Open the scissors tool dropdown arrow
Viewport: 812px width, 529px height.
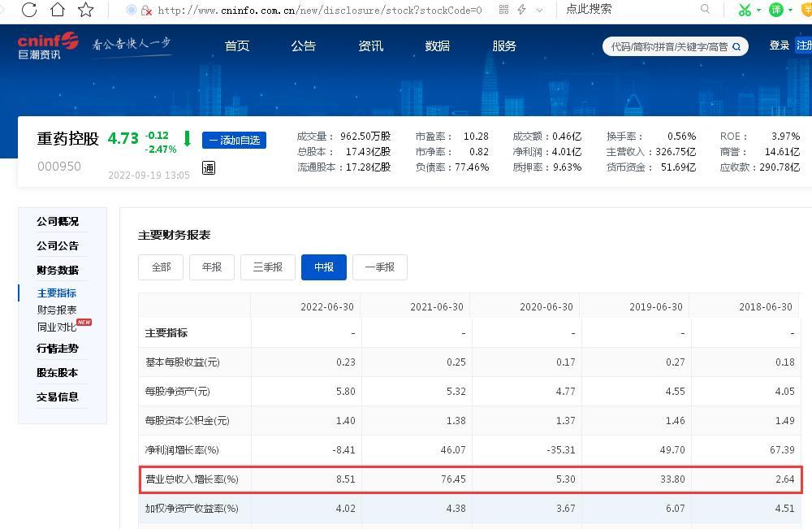(758, 10)
